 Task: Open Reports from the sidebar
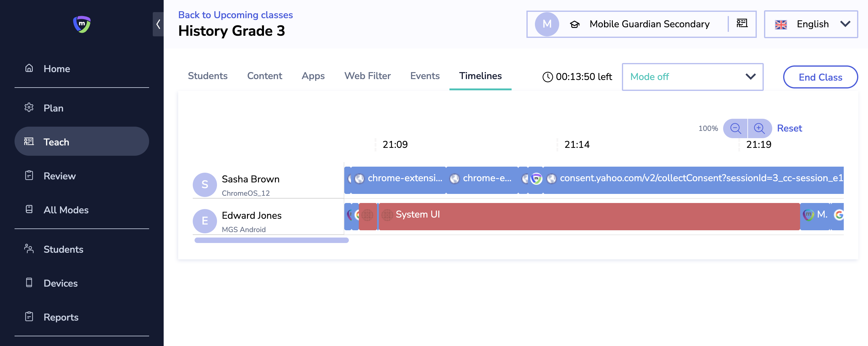pyautogui.click(x=61, y=317)
